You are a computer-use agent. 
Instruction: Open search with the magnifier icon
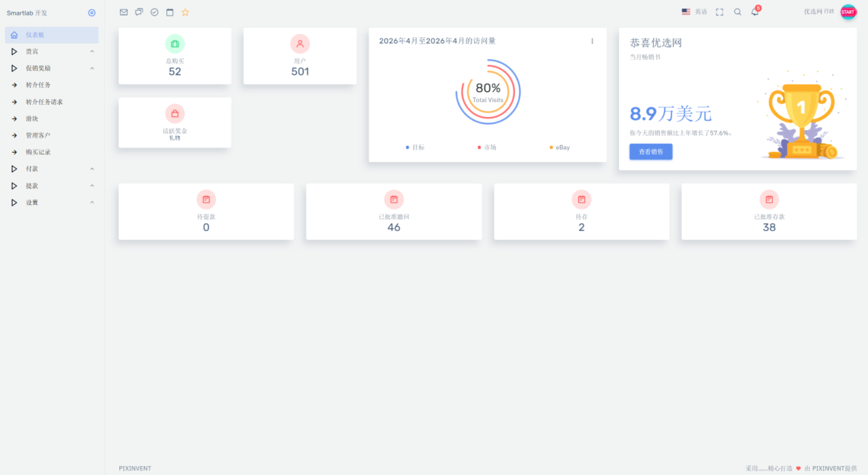point(737,12)
